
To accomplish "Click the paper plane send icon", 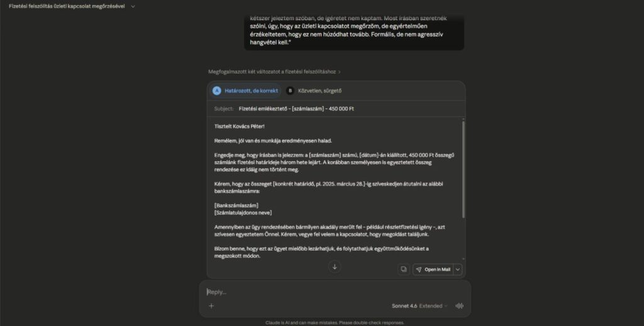I will (418, 270).
